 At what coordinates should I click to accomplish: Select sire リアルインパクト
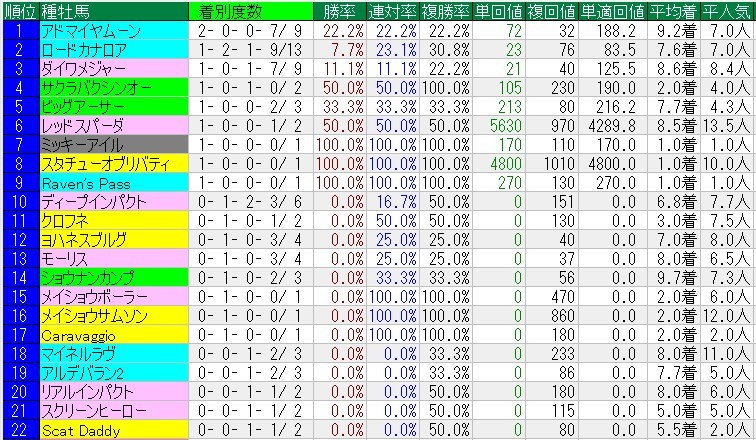(114, 392)
